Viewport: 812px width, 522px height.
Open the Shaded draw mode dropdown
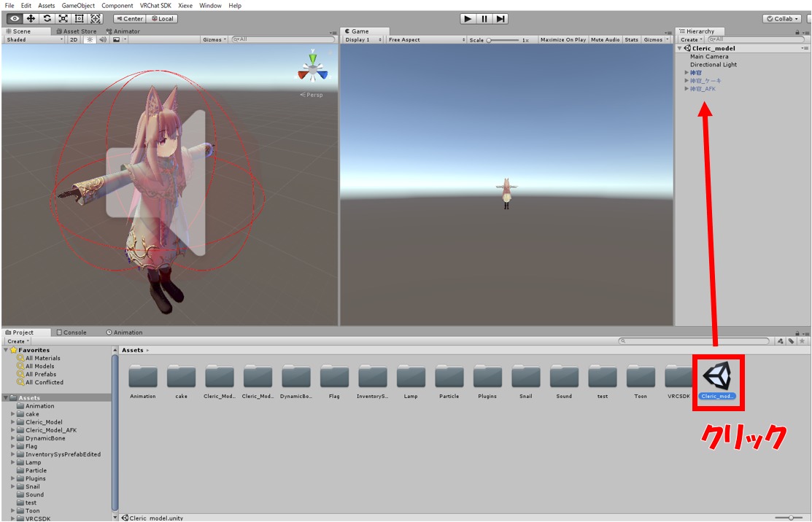point(34,39)
